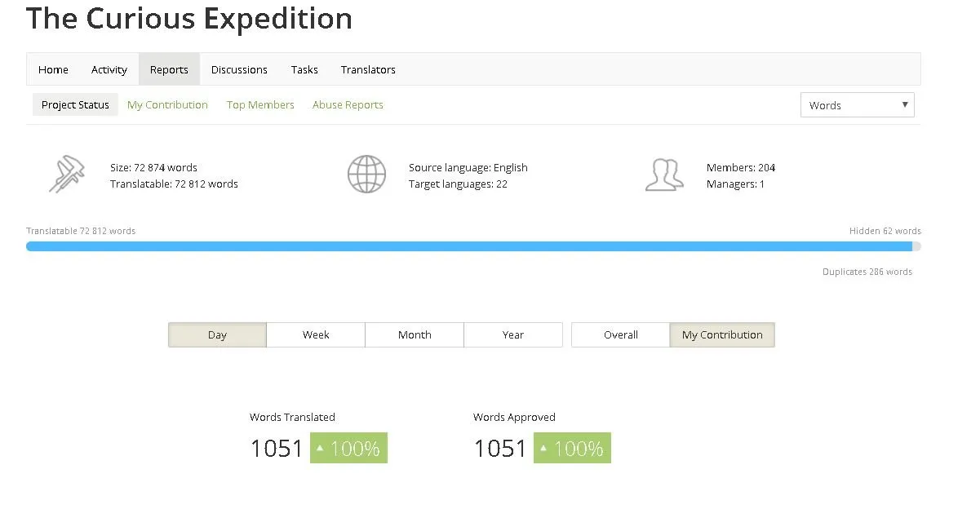The height and width of the screenshot is (509, 980).
Task: Click 'Source language: English' text
Action: pos(468,167)
